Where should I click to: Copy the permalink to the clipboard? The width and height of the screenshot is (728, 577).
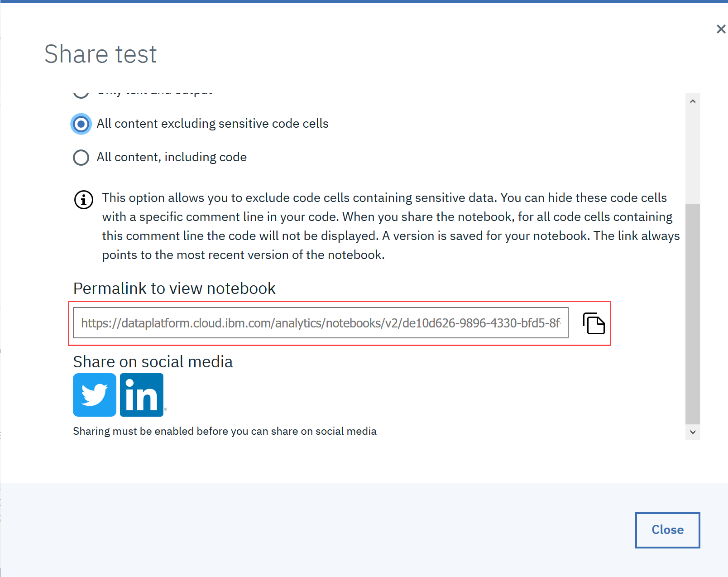(x=594, y=323)
